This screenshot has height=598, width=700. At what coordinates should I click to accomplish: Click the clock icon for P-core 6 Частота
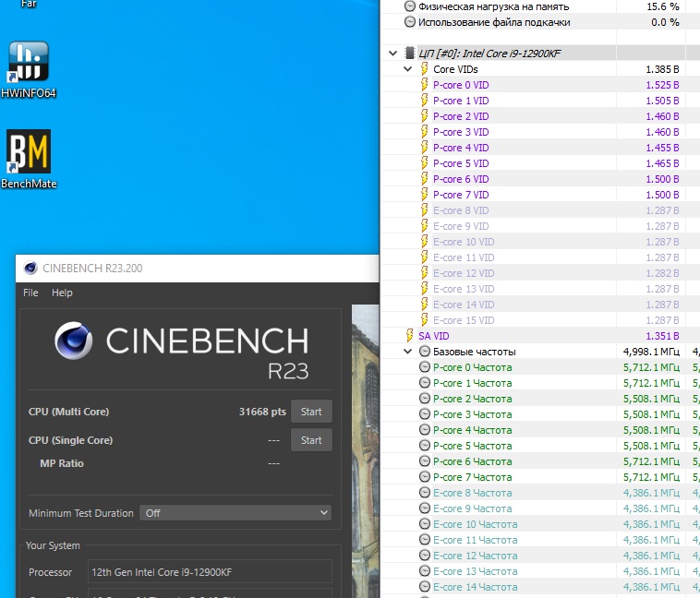click(x=425, y=461)
